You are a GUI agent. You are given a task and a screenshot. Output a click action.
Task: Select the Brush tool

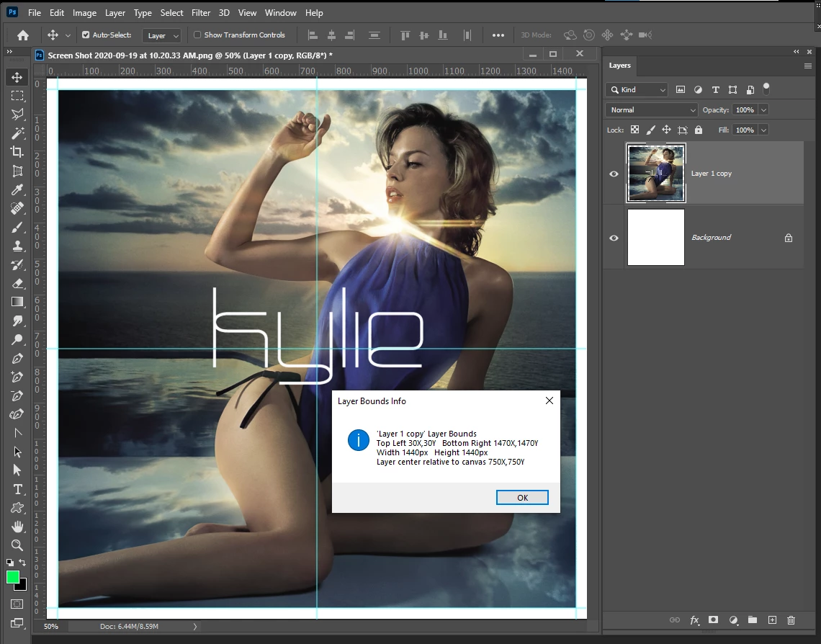(17, 227)
